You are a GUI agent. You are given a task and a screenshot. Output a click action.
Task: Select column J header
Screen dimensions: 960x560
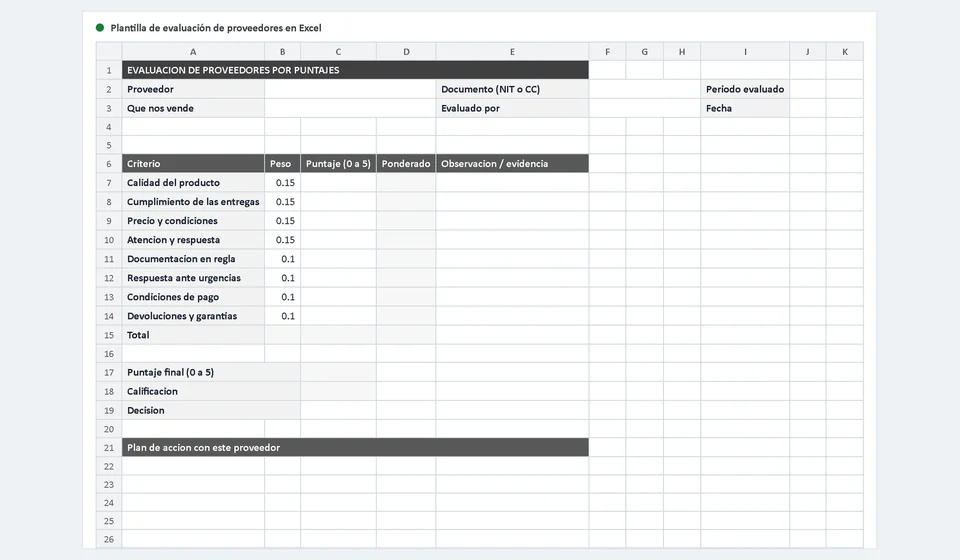click(x=808, y=51)
